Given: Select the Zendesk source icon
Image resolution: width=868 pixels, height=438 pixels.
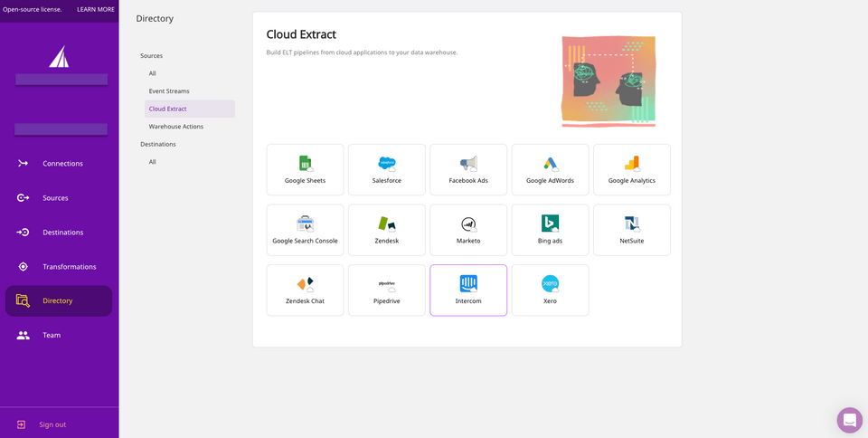Looking at the screenshot, I should (x=387, y=224).
